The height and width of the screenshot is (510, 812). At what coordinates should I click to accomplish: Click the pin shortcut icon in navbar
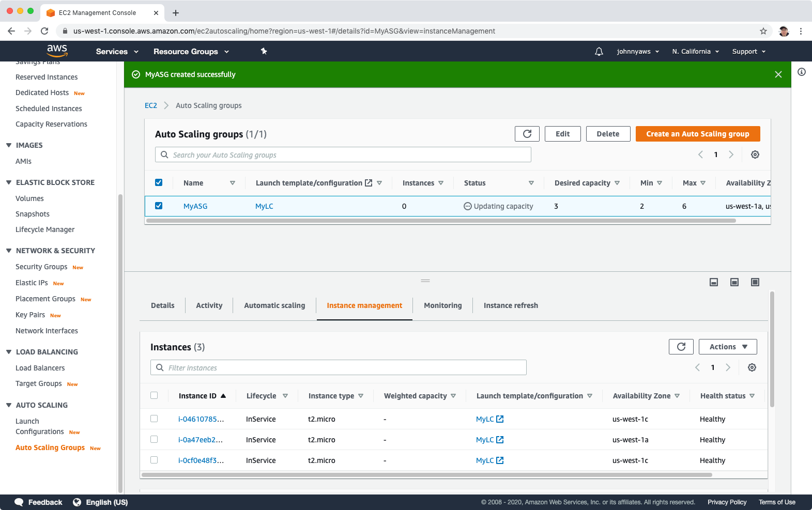point(264,51)
